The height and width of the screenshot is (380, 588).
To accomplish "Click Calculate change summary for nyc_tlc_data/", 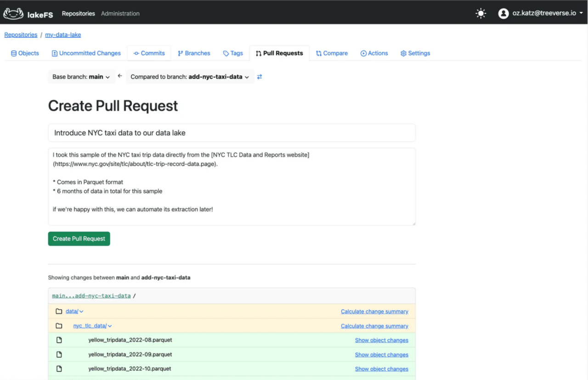I will (x=374, y=325).
